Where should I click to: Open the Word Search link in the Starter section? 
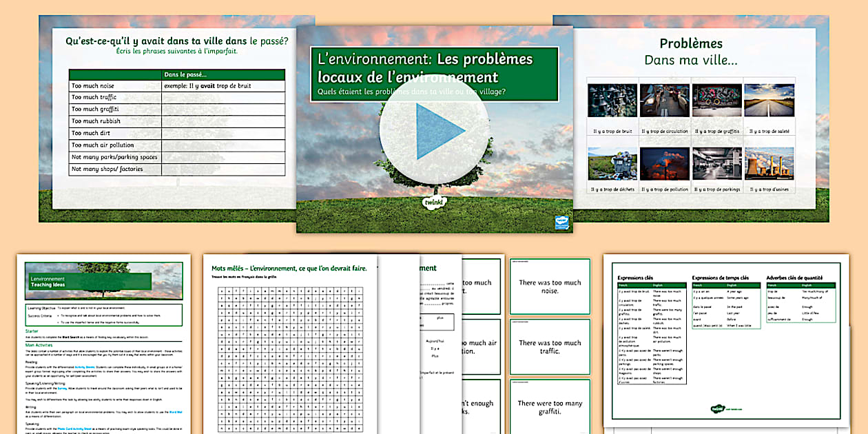pos(72,337)
